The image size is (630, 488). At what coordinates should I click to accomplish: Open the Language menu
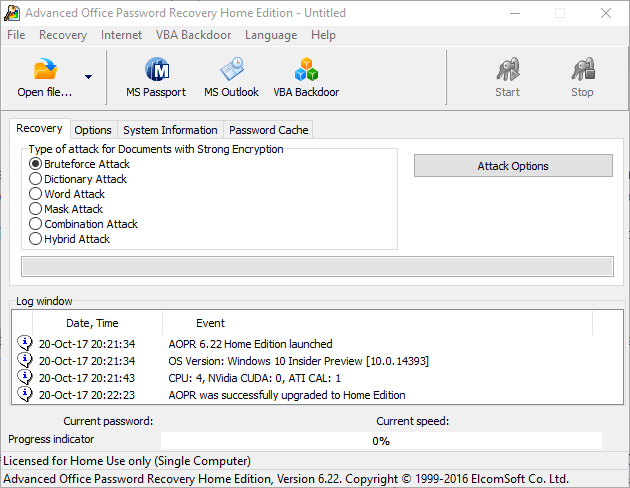270,35
